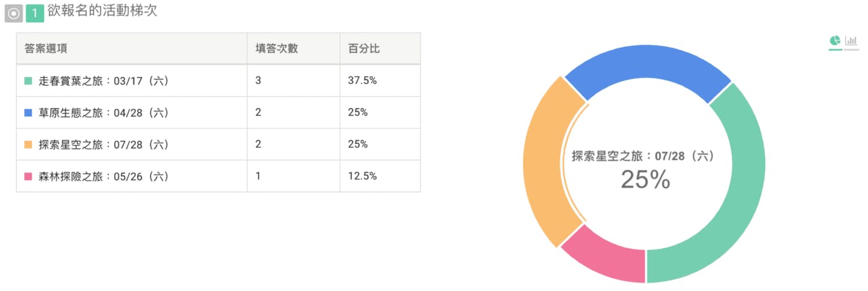Click the green swatch for 走春賞葉之旅
The height and width of the screenshot is (291, 868).
click(28, 81)
